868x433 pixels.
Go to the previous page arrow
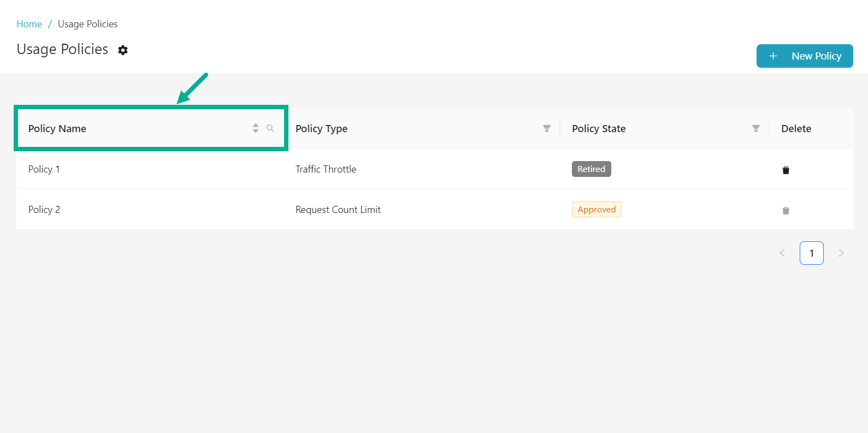point(782,253)
